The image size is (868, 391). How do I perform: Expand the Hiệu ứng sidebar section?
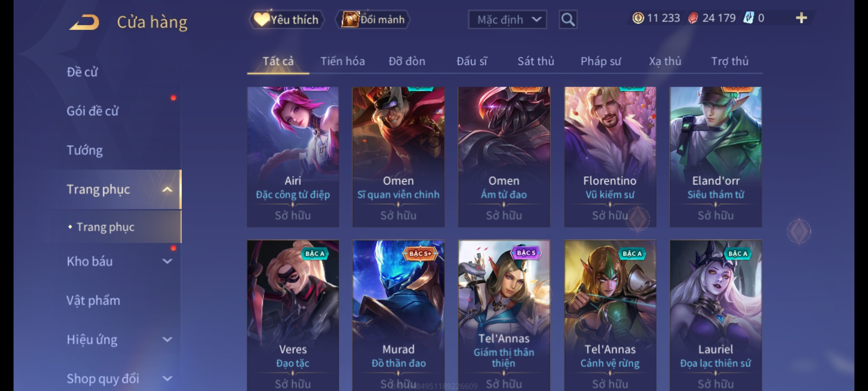point(167,339)
